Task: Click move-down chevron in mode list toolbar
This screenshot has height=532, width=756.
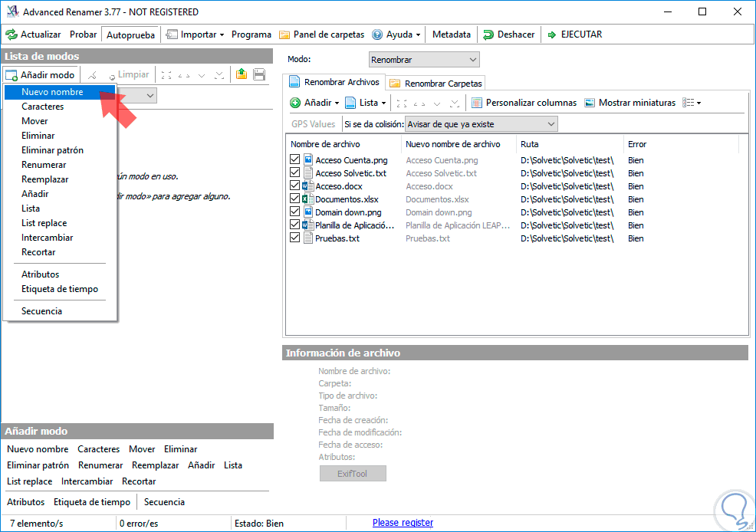Action: 202,75
